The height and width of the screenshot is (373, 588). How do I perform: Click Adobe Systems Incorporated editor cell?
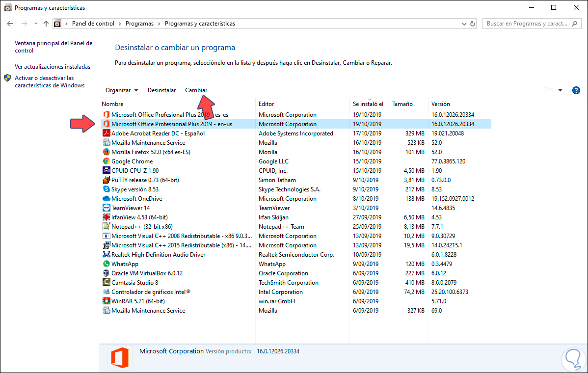tap(296, 133)
